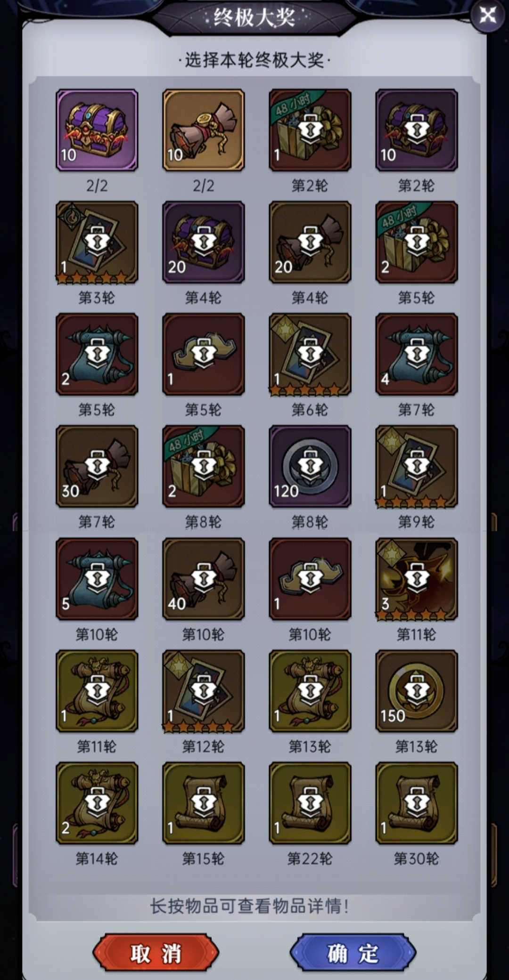The image size is (509, 980).
Task: Tap the round 15 locked parchment scroll
Action: point(203,803)
